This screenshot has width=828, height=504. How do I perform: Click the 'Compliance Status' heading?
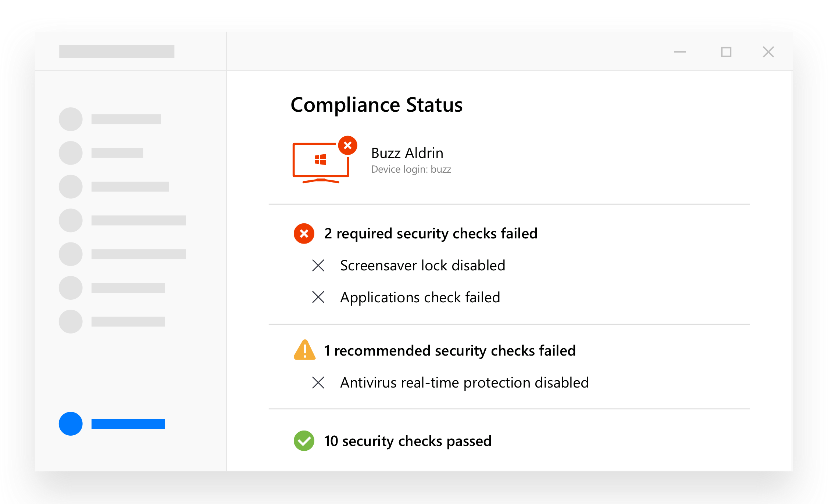click(x=376, y=105)
